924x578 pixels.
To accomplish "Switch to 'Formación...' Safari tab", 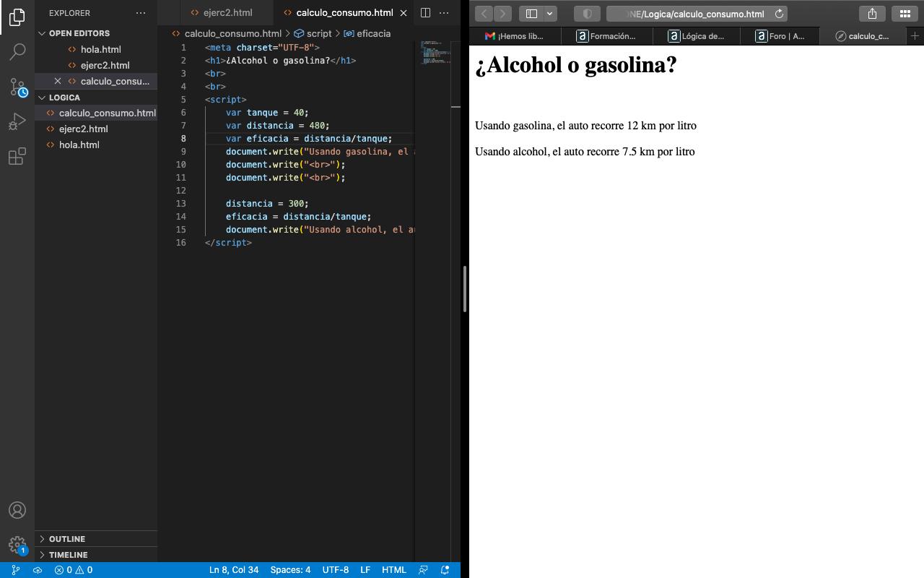I will [606, 36].
